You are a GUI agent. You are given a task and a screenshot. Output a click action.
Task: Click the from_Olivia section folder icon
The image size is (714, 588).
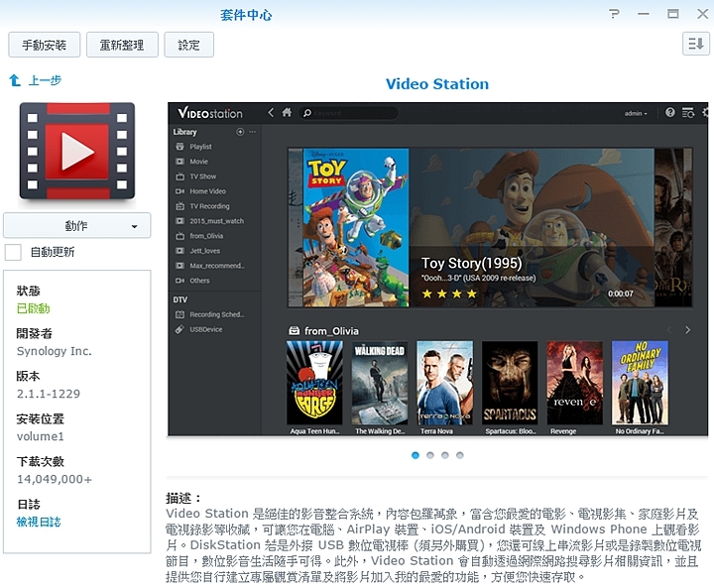295,330
